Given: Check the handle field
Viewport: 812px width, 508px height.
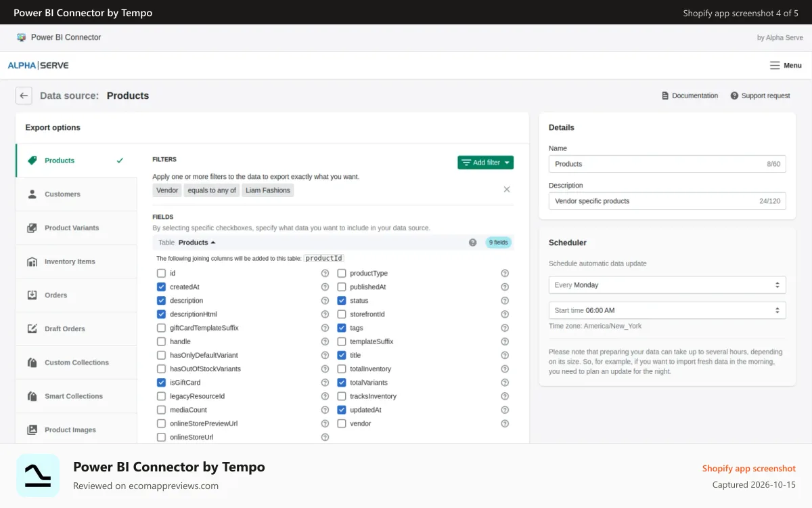Looking at the screenshot, I should (x=161, y=341).
